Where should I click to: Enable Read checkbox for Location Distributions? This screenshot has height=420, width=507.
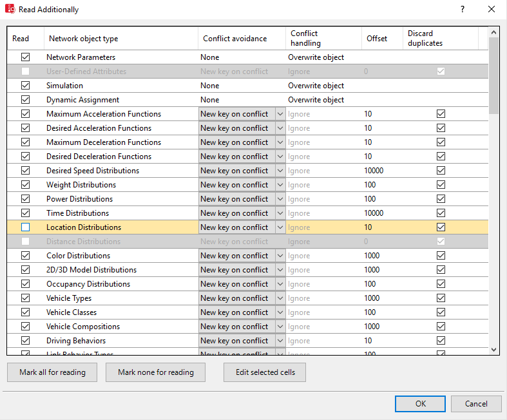click(26, 227)
